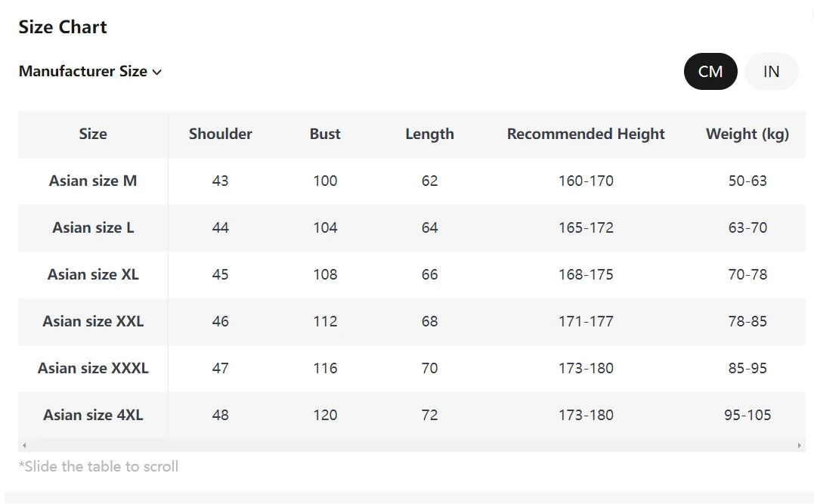Select the Asian size M row label
The width and height of the screenshot is (814, 504).
[93, 181]
